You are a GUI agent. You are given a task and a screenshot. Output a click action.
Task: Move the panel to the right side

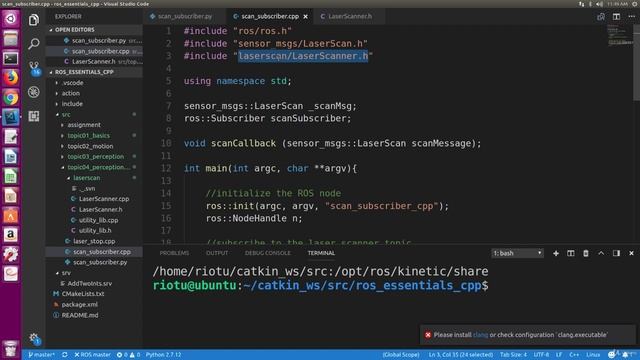[x=616, y=253]
